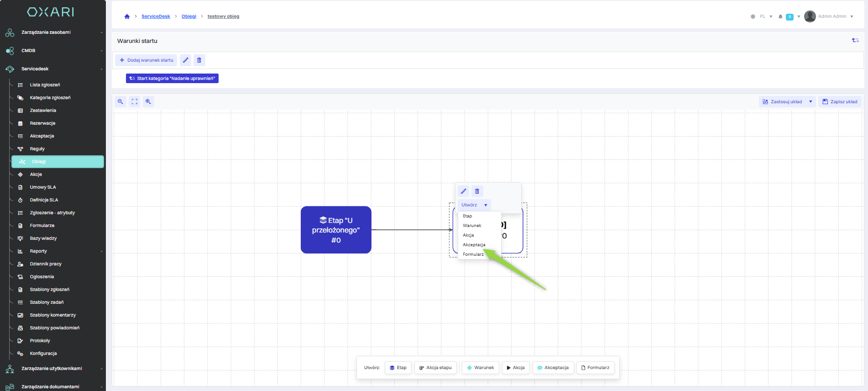Select the Etap "U przełożonego" node
The height and width of the screenshot is (391, 868).
336,230
